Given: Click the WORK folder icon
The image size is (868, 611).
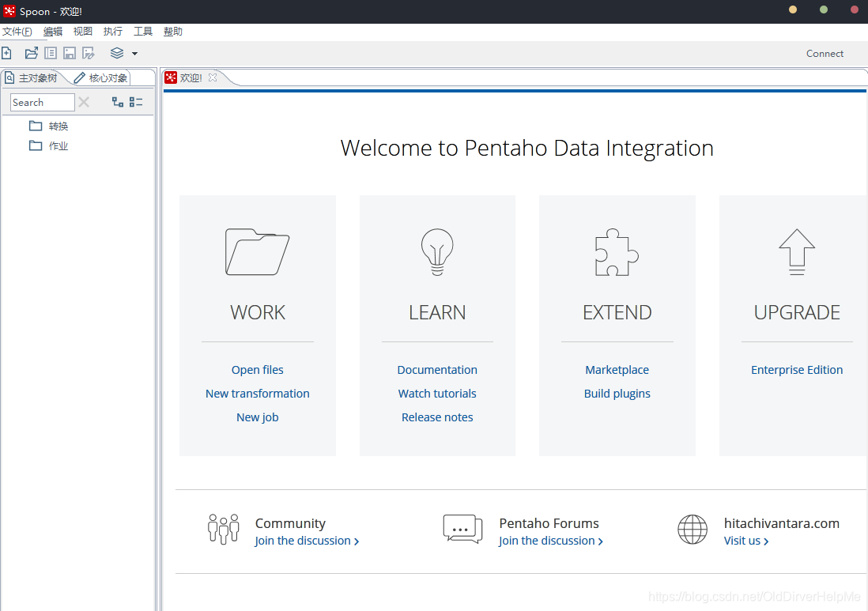Looking at the screenshot, I should tap(258, 252).
